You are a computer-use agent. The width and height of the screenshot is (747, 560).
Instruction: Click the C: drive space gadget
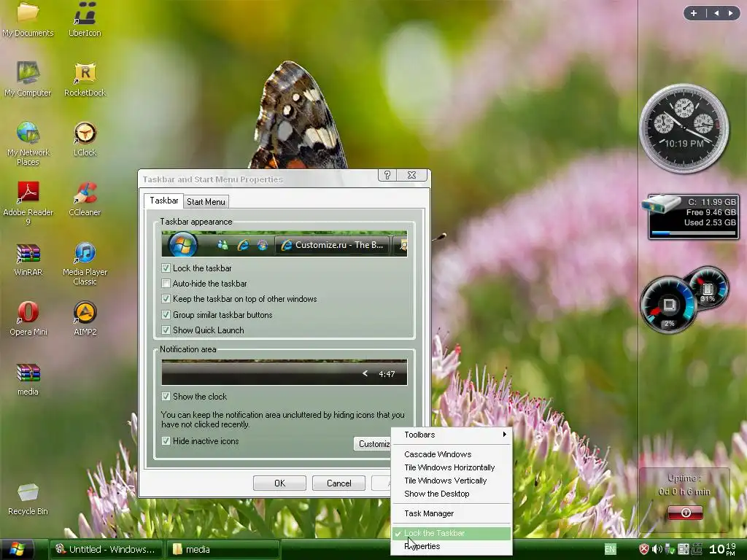coord(692,216)
